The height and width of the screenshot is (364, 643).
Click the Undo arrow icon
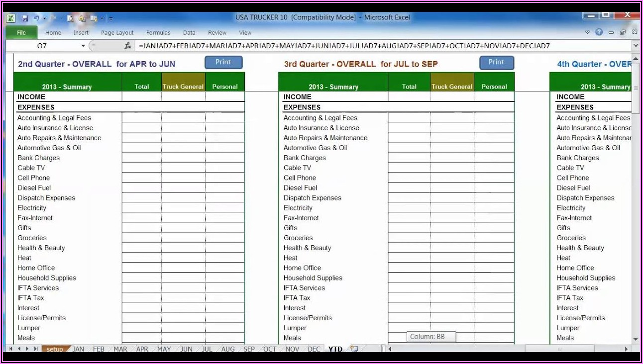pyautogui.click(x=36, y=18)
